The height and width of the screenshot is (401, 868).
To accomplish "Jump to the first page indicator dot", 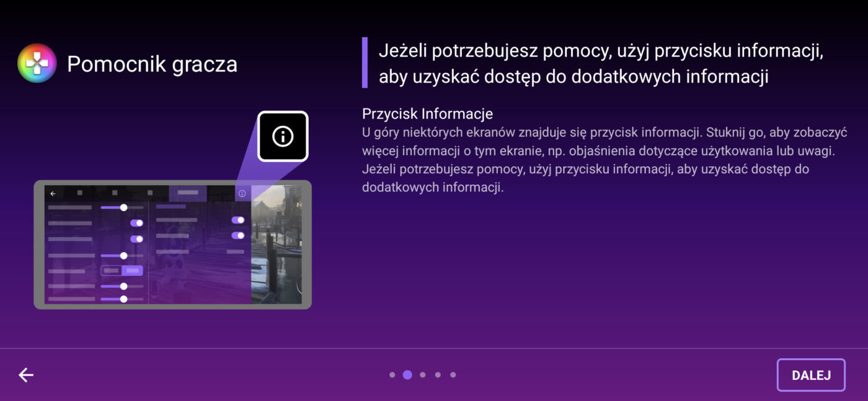I will (x=392, y=375).
